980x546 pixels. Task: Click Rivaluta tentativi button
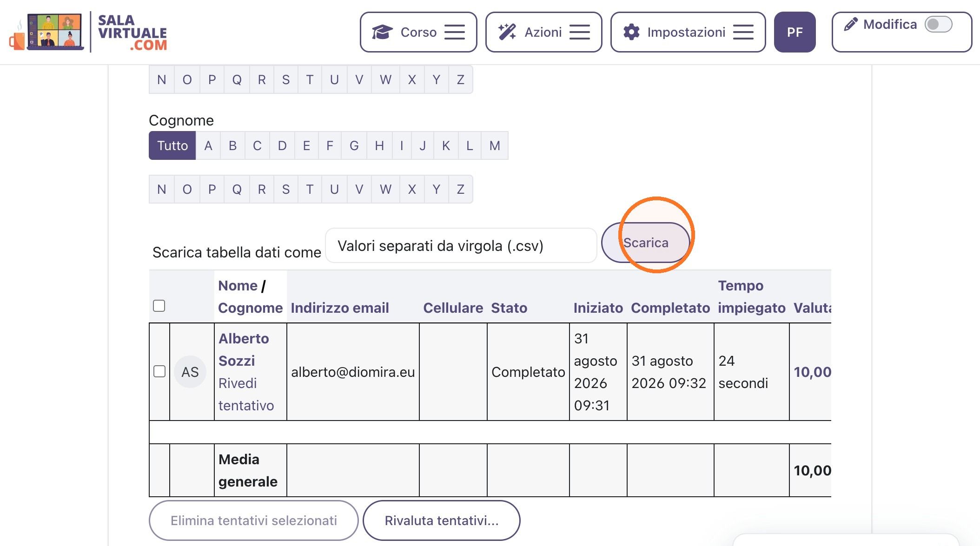coord(442,520)
